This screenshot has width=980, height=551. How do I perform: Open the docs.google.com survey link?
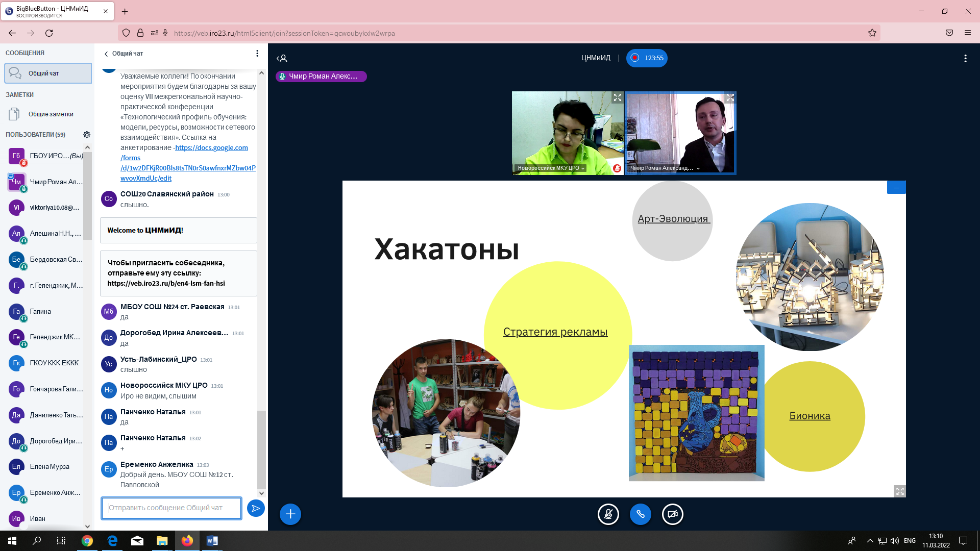click(x=211, y=148)
